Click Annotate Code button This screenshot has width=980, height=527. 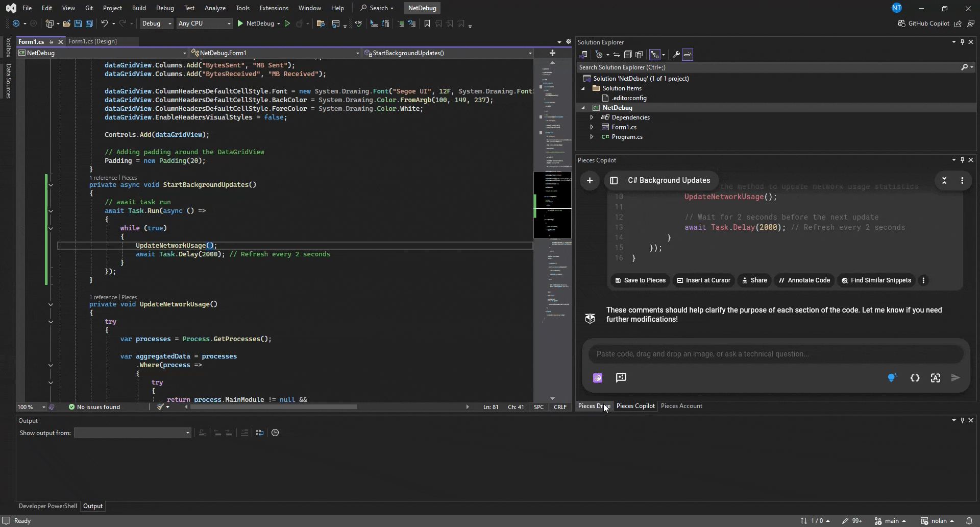[804, 280]
